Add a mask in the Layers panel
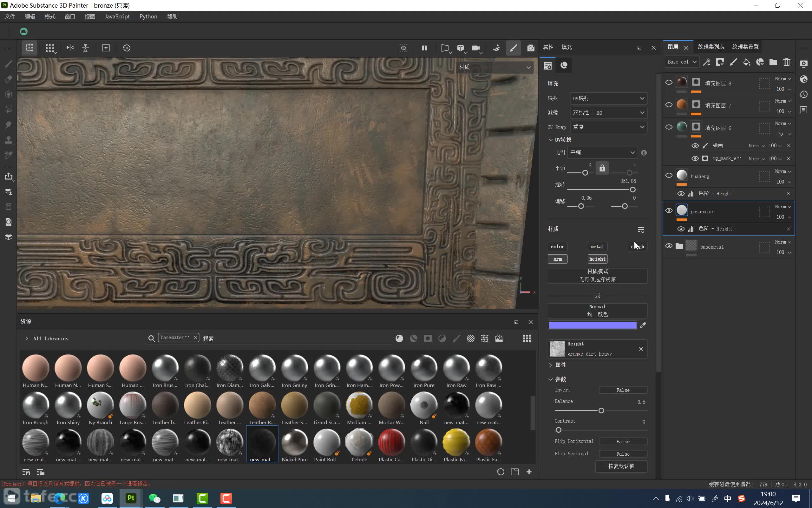The height and width of the screenshot is (508, 812). 720,62
